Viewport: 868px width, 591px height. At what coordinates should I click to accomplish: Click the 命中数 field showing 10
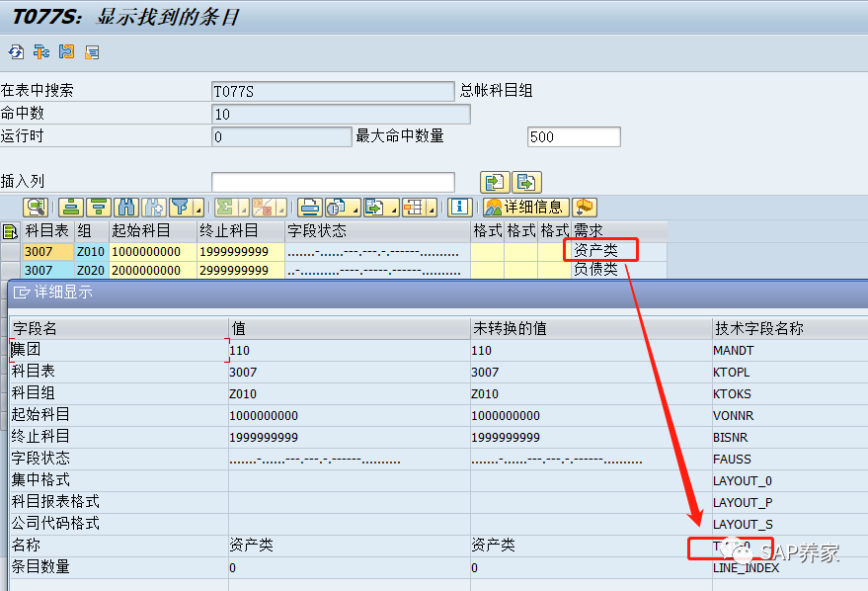(x=341, y=114)
